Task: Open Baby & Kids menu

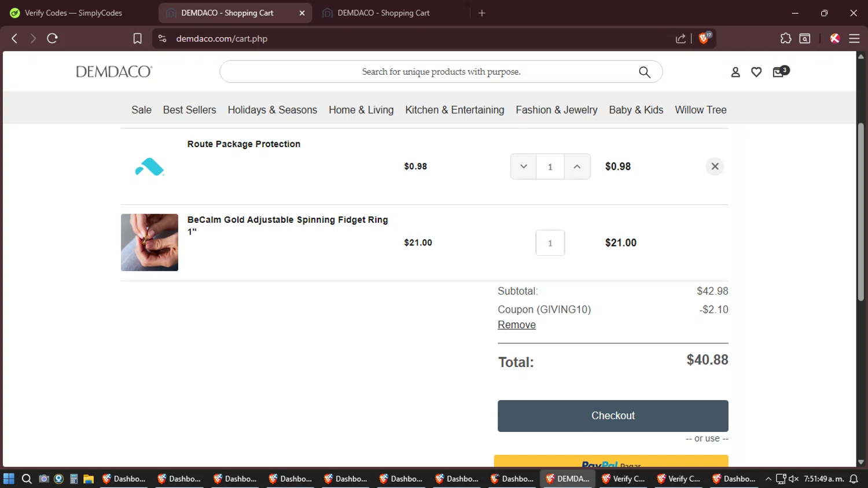Action: (636, 110)
